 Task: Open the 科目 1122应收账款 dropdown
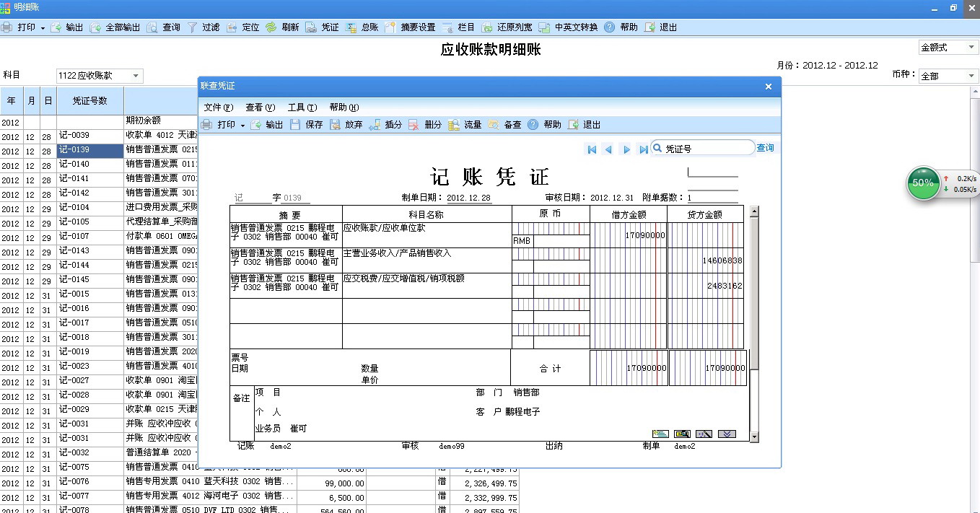point(136,76)
